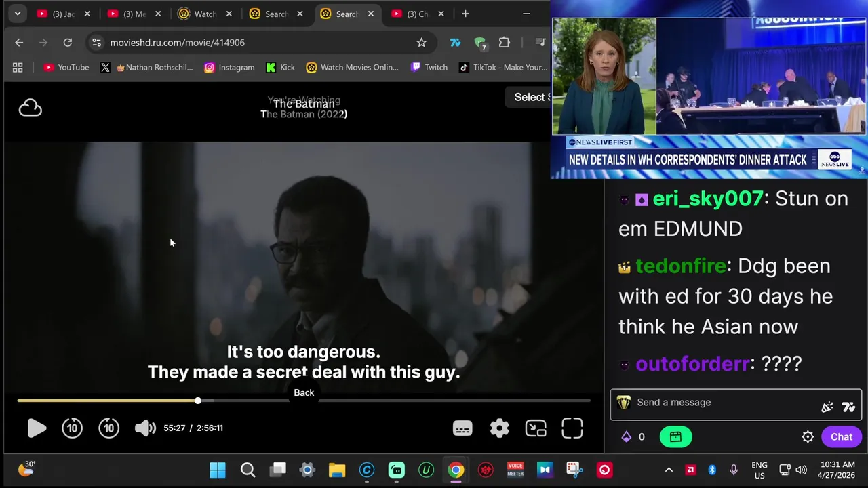Open File Explorer from the taskbar
This screenshot has width=868, height=488.
click(337, 470)
